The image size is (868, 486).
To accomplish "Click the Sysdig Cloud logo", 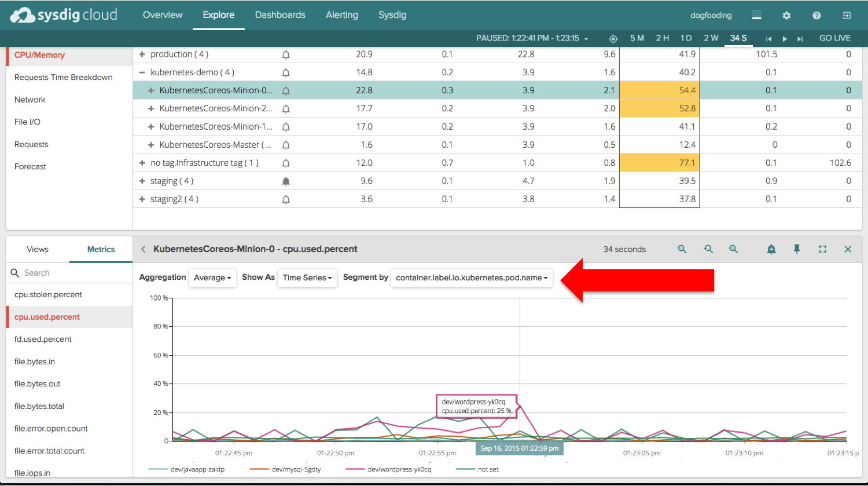I will [x=64, y=15].
